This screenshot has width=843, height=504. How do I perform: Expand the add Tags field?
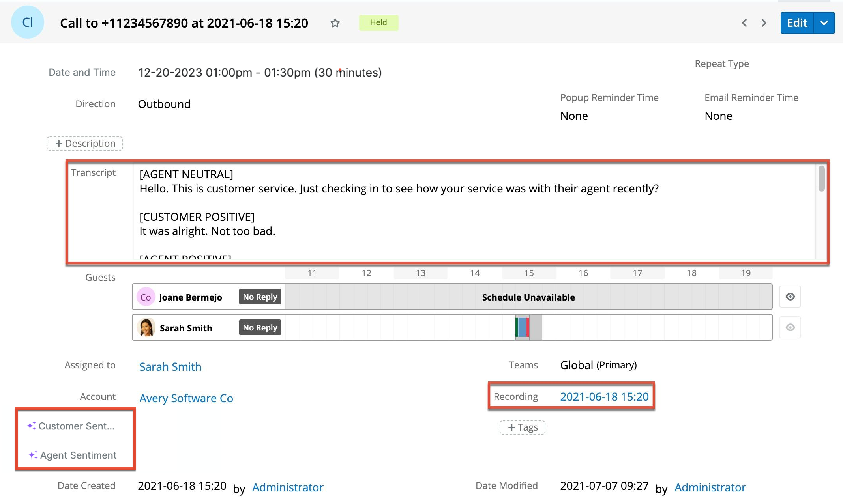pos(522,427)
